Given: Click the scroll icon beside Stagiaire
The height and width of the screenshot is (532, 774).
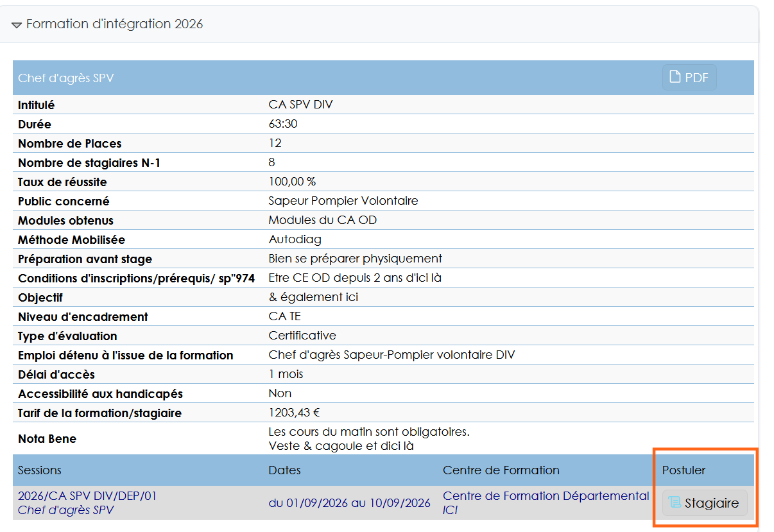Looking at the screenshot, I should pos(674,503).
